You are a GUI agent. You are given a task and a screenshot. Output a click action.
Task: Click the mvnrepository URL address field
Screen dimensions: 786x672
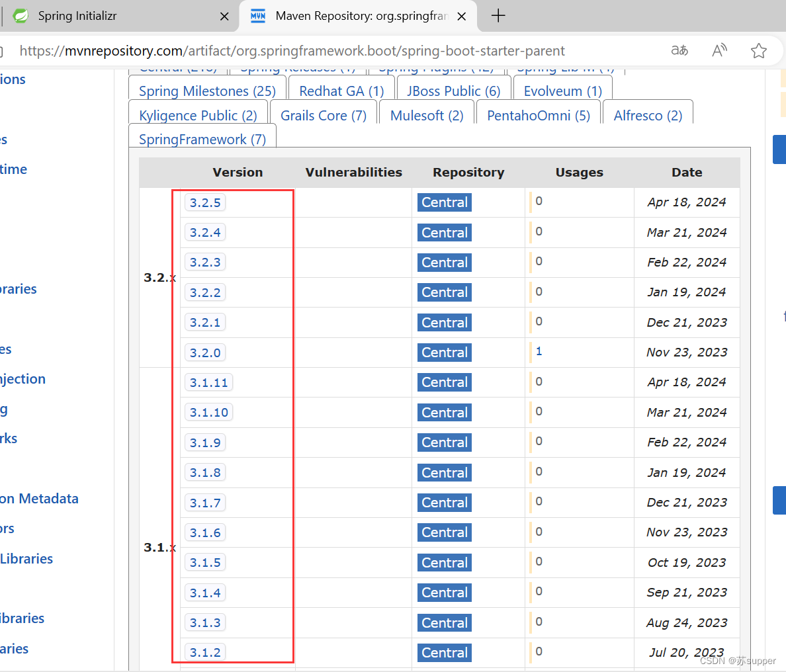point(292,51)
